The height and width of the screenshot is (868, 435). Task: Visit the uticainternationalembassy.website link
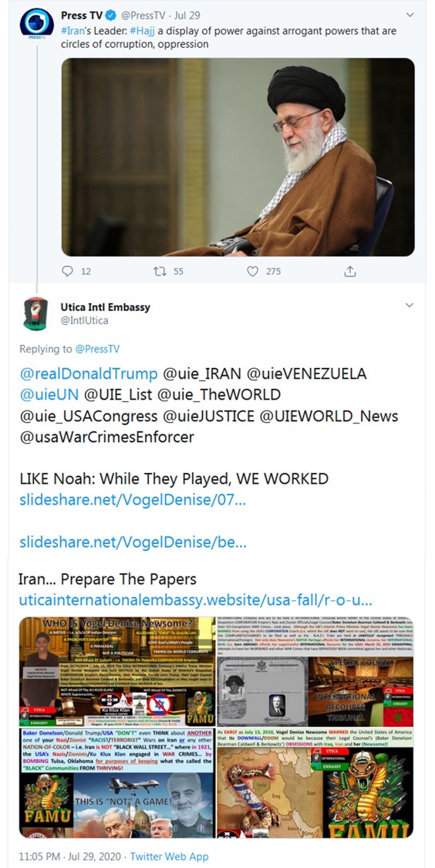pos(195,600)
